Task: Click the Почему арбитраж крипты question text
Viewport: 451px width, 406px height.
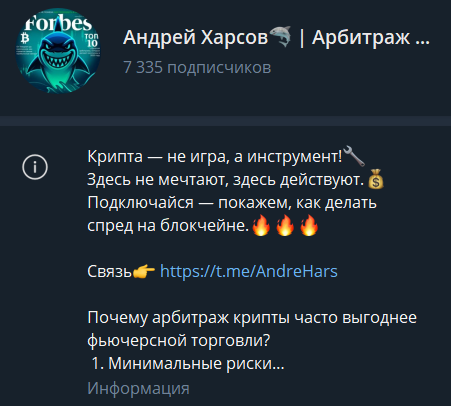Action: [252, 329]
